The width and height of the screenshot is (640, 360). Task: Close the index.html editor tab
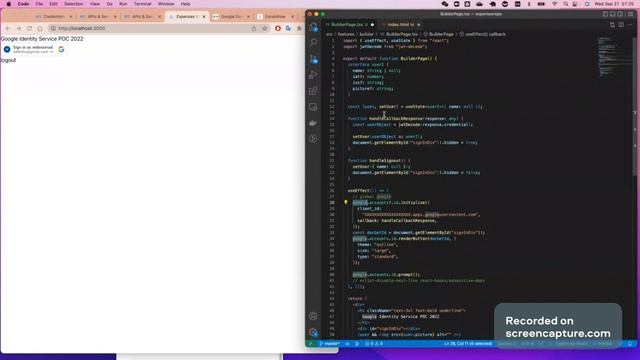[418, 25]
